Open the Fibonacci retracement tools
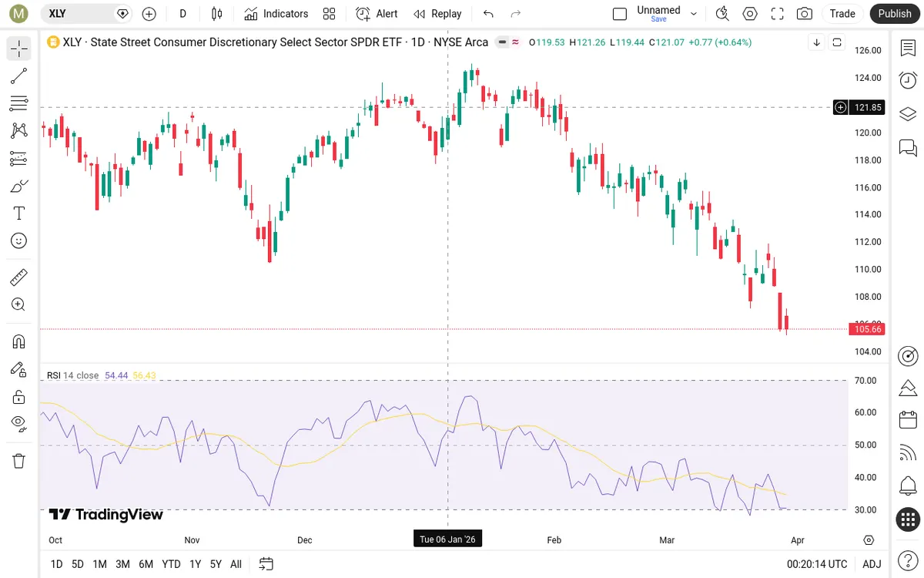 [x=19, y=103]
